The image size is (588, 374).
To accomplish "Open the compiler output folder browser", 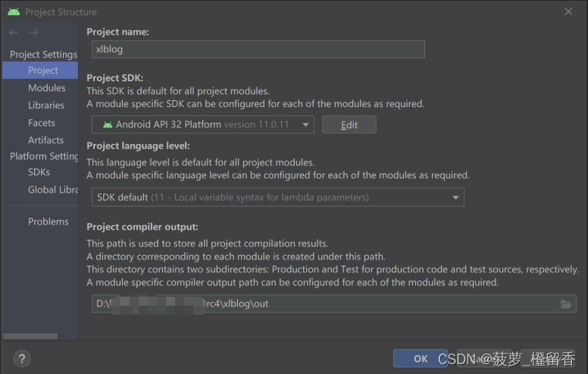I will pos(566,303).
